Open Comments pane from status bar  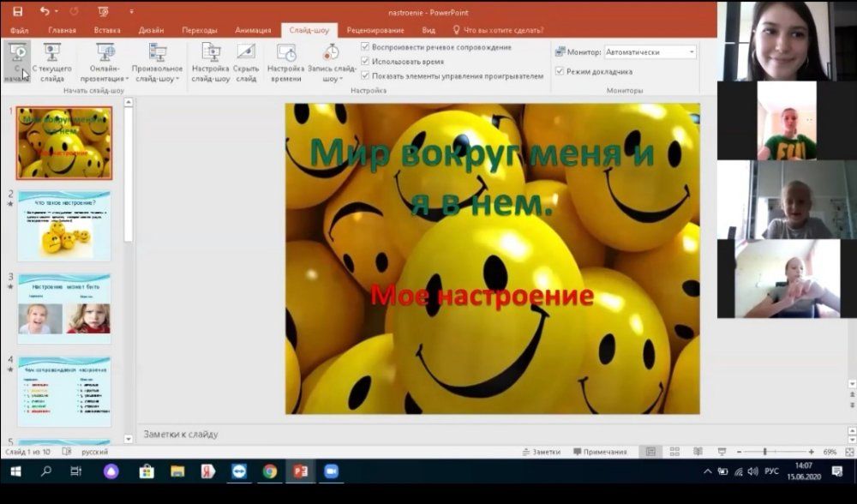(x=600, y=452)
